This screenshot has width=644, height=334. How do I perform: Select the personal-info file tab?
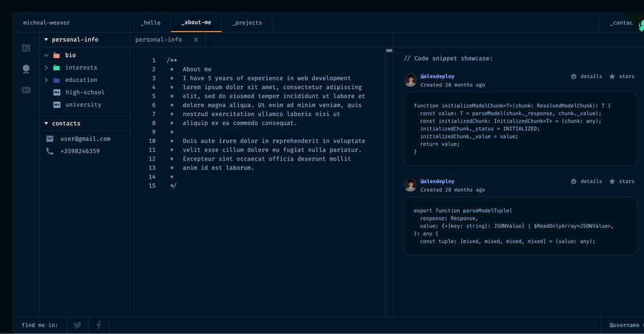[167, 40]
